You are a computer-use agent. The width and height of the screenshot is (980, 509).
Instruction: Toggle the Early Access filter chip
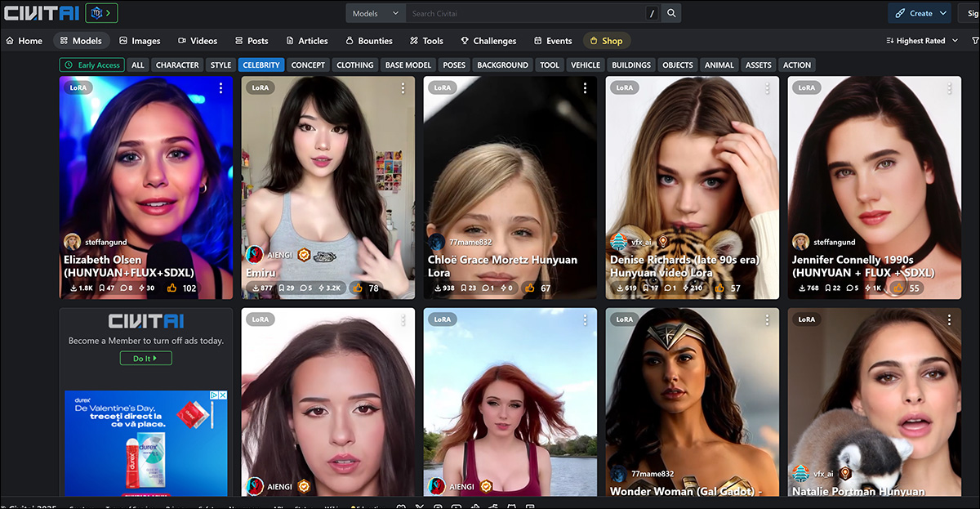pyautogui.click(x=91, y=65)
